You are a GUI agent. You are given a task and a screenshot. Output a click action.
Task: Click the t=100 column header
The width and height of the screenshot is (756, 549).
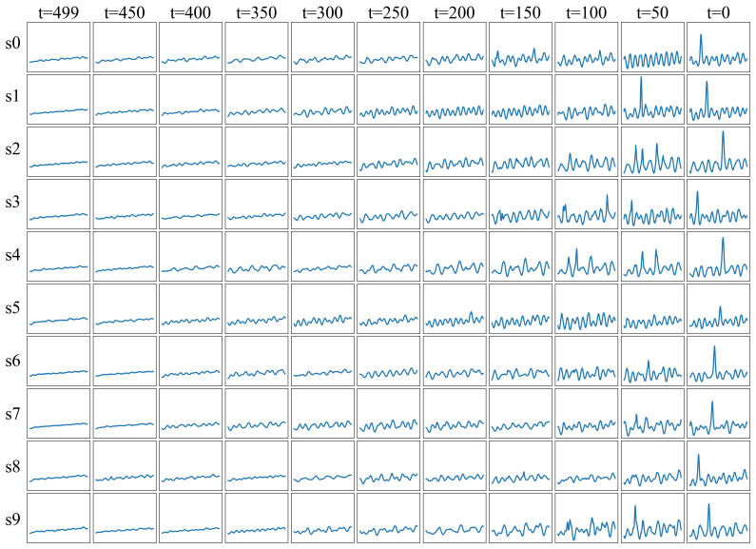[x=587, y=12]
